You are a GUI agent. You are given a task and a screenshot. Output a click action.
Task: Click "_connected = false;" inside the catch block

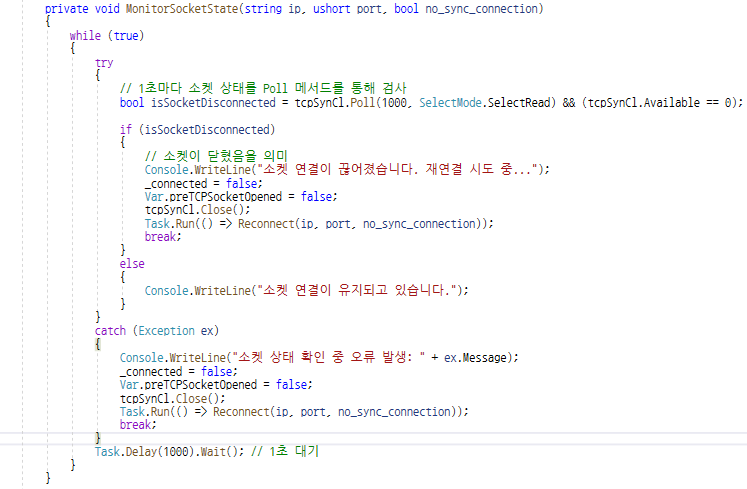[x=179, y=371]
